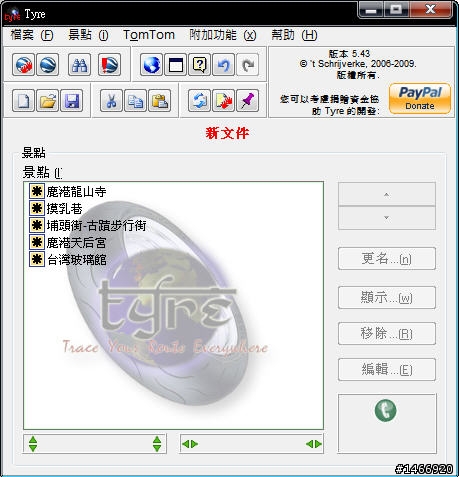This screenshot has height=477, width=459.
Task: Move item up with the up arrow button
Action: point(387,194)
